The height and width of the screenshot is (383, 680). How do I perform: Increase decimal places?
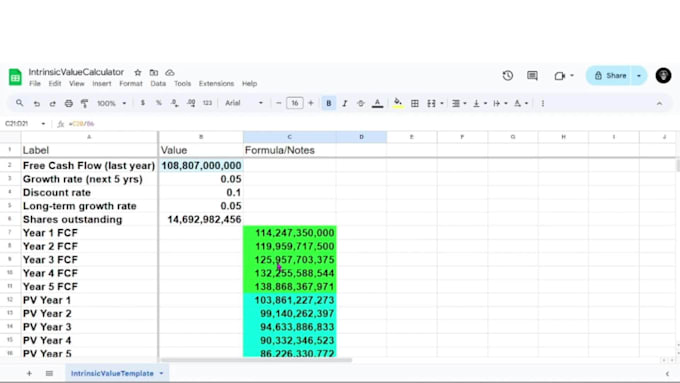click(x=191, y=103)
